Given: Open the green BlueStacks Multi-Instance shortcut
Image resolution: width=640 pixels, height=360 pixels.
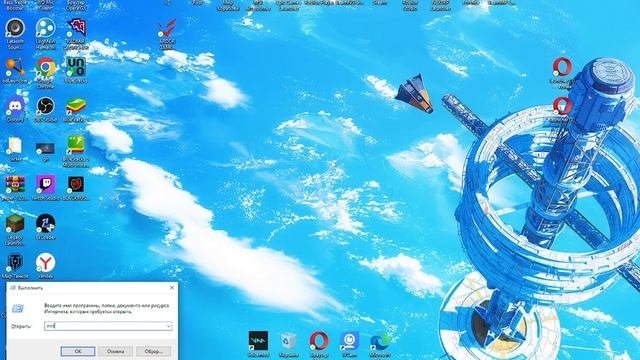Looking at the screenshot, I should coord(76,145).
